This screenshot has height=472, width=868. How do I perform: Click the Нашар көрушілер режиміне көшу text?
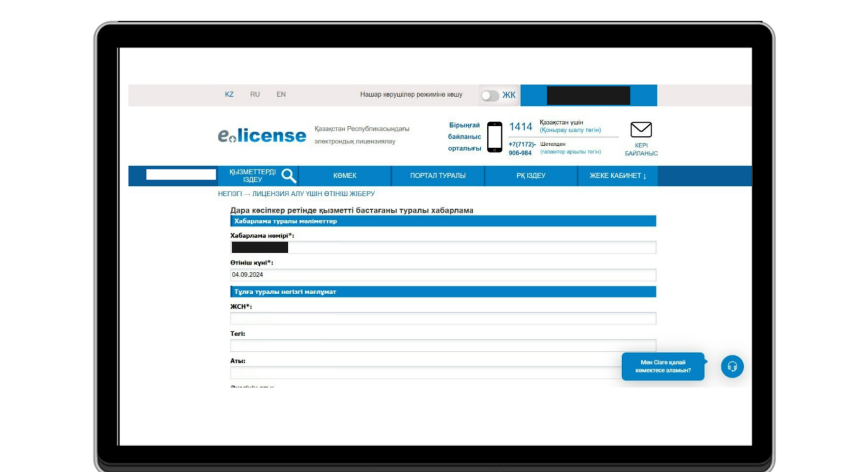411,94
